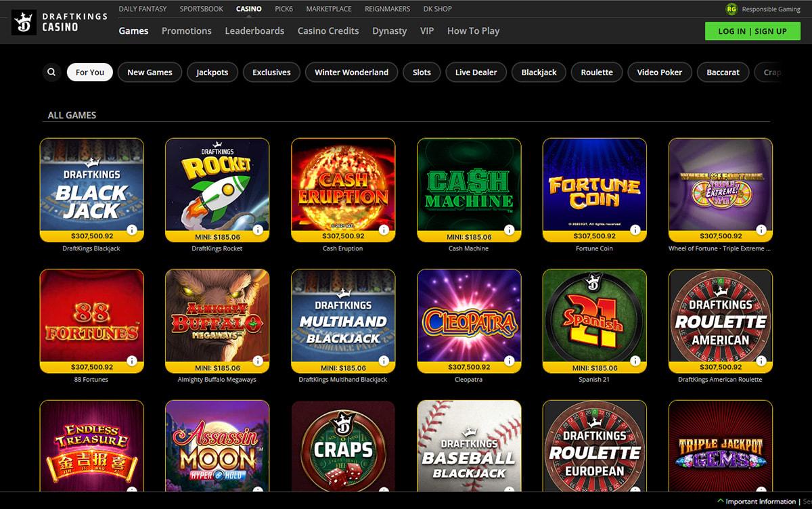Open info icon on DraftKings American Roulette

coord(761,361)
